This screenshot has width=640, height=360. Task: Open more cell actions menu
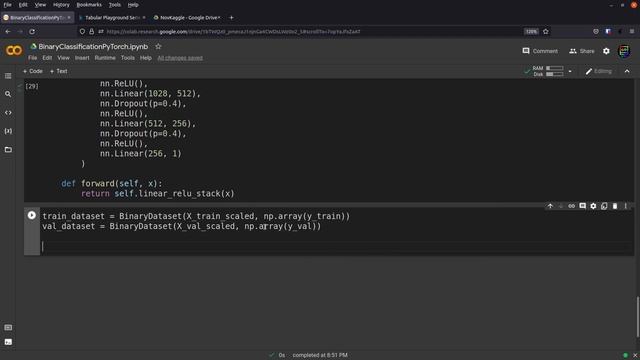pyautogui.click(x=625, y=206)
